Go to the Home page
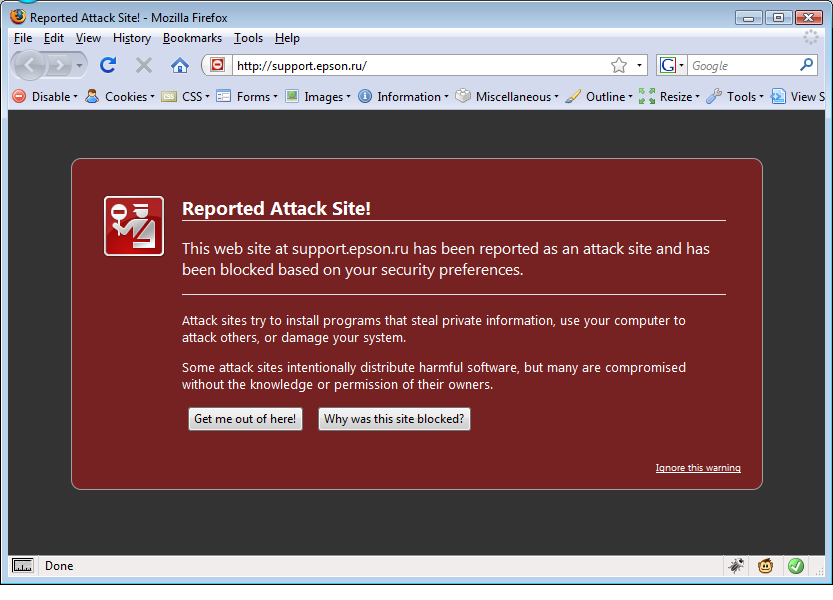The image size is (833, 600). [180, 65]
